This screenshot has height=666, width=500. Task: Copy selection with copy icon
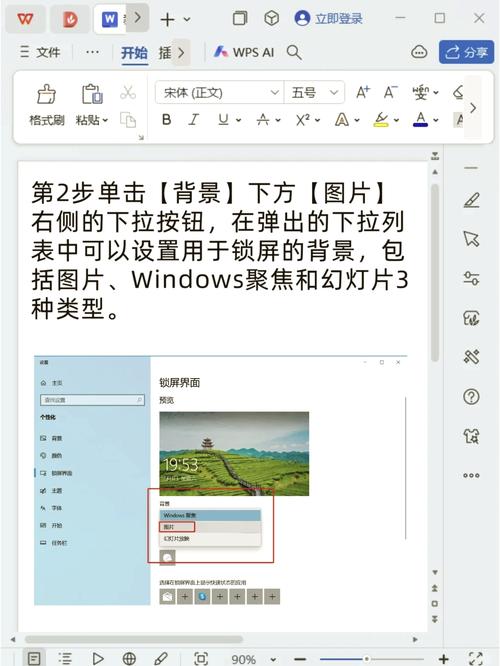(x=128, y=120)
